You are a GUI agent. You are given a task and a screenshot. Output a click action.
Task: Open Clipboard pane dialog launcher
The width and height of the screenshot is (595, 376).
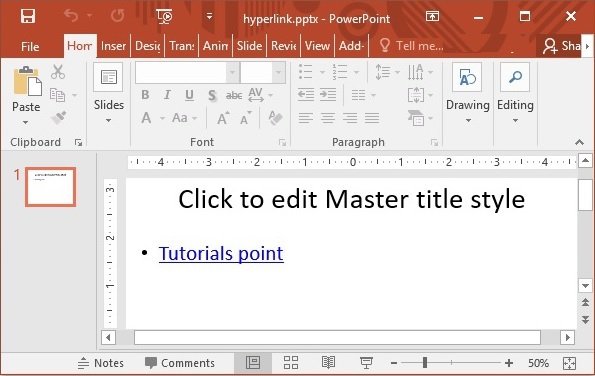pyautogui.click(x=79, y=143)
